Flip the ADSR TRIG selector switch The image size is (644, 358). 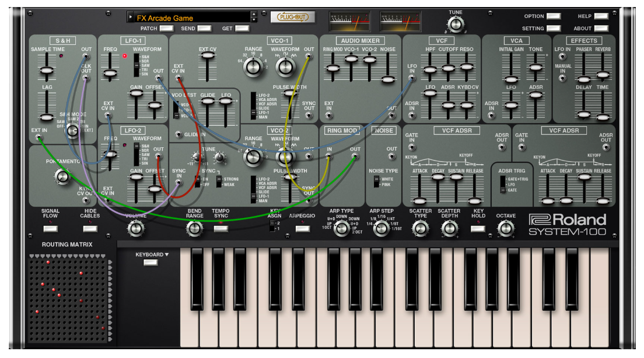tap(503, 185)
